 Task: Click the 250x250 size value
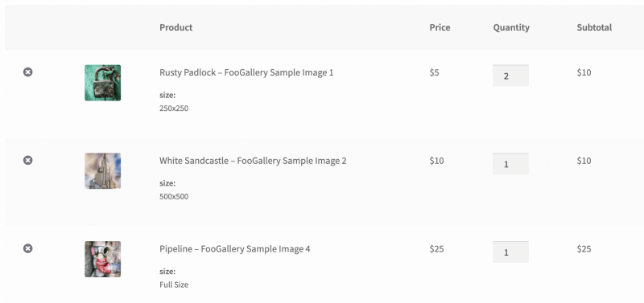(x=174, y=109)
